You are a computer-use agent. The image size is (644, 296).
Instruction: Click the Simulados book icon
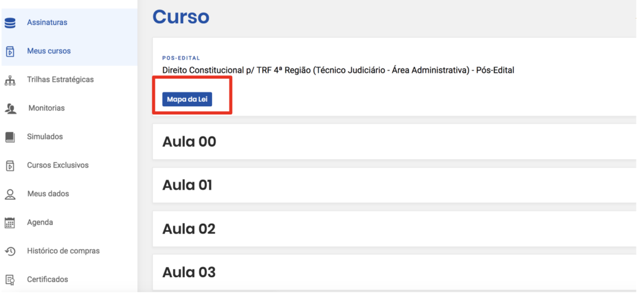[10, 137]
